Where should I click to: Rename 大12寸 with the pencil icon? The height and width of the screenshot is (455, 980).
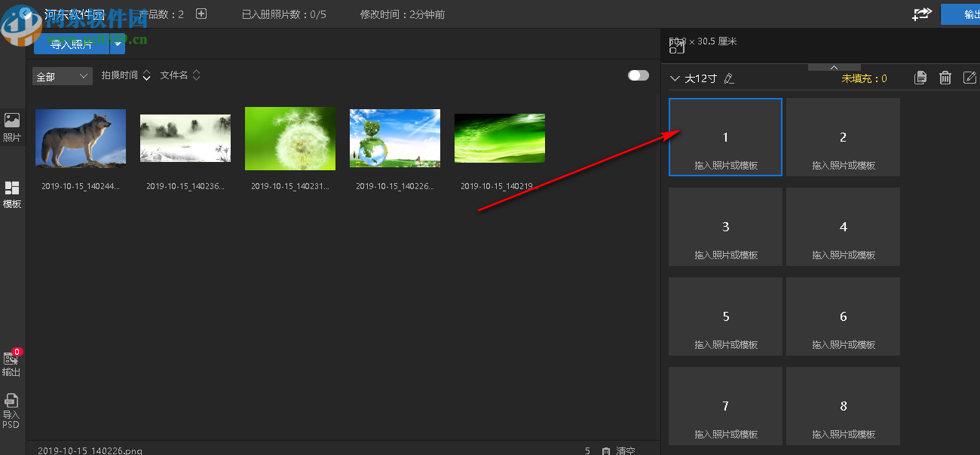tap(728, 78)
